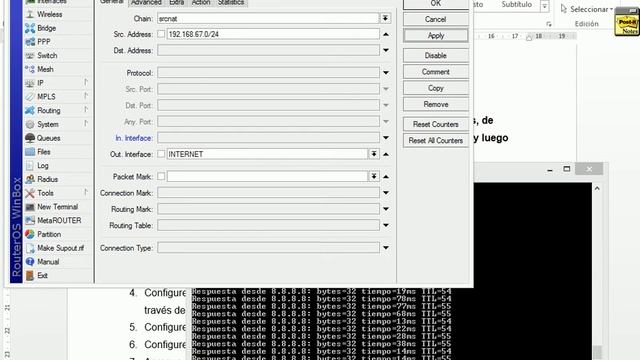Open the Manual help icon
640x360 pixels.
coord(30,262)
